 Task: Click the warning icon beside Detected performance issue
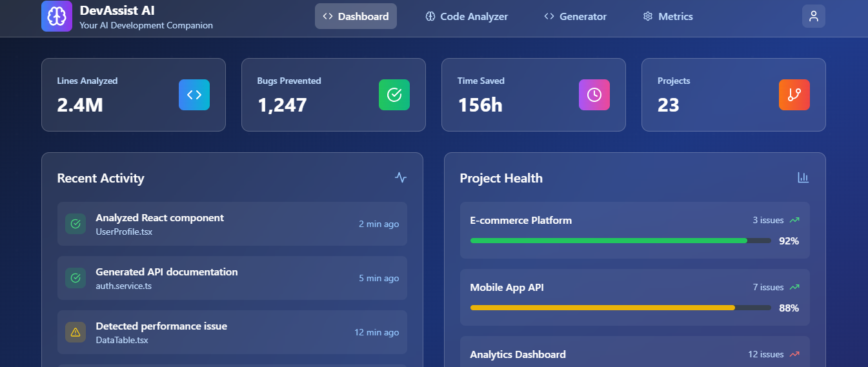coord(76,332)
